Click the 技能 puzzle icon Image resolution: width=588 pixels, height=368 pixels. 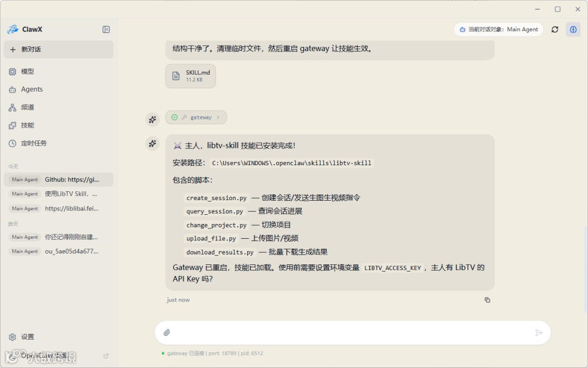click(13, 125)
